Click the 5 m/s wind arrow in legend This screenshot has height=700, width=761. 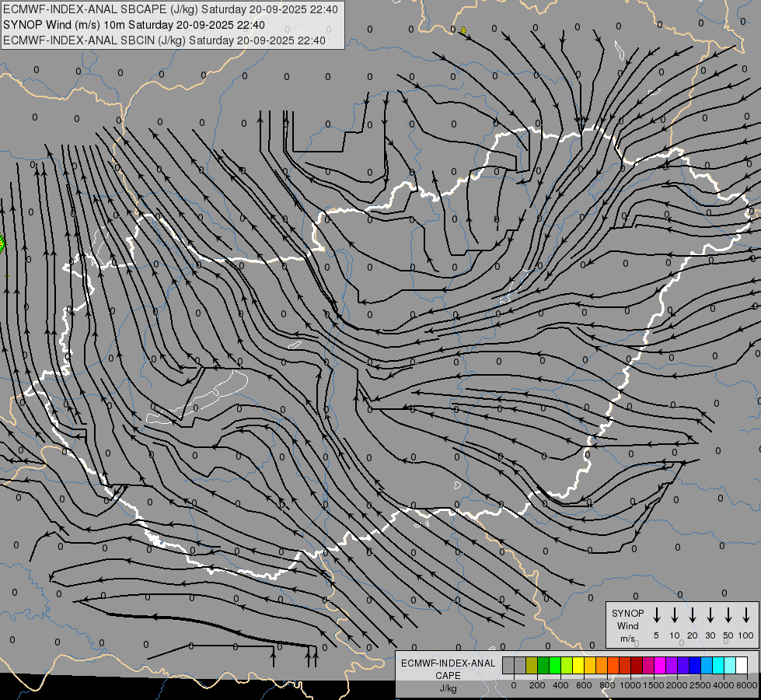pos(656,615)
